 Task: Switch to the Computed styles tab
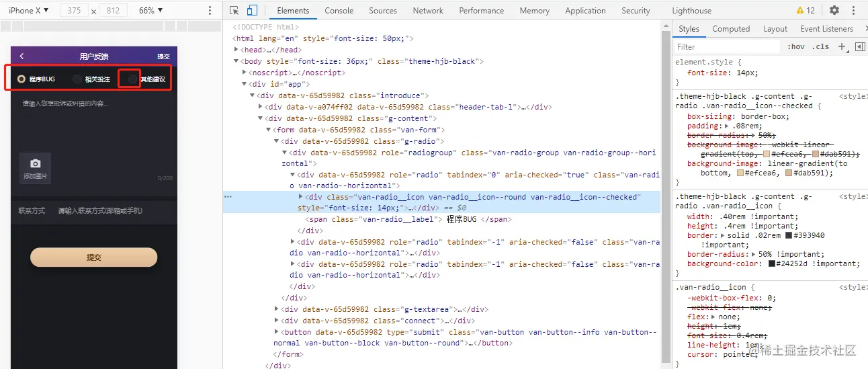tap(731, 29)
